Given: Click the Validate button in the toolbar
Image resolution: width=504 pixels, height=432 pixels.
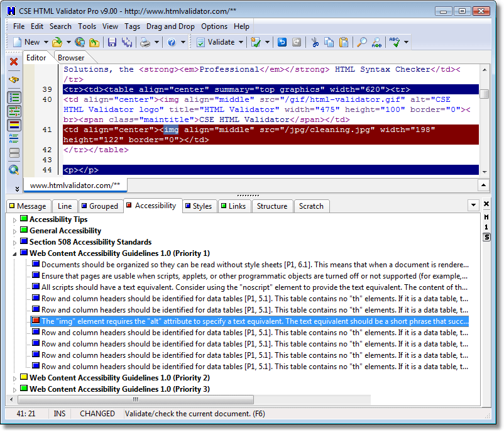Looking at the screenshot, I should click(216, 42).
